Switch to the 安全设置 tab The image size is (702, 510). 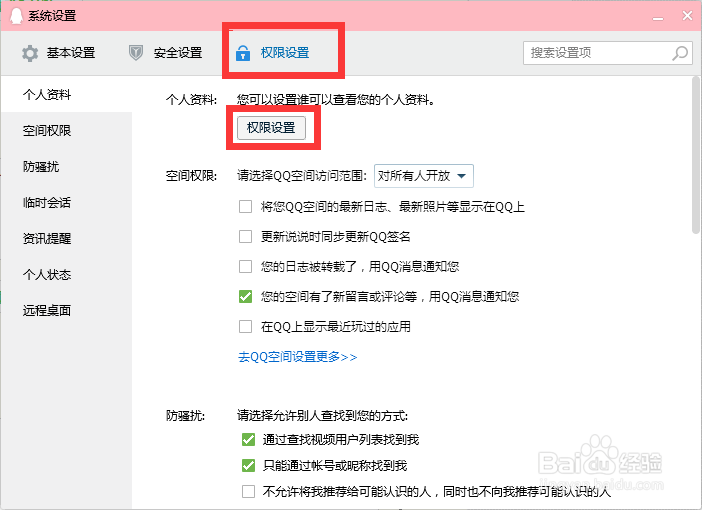(x=166, y=53)
